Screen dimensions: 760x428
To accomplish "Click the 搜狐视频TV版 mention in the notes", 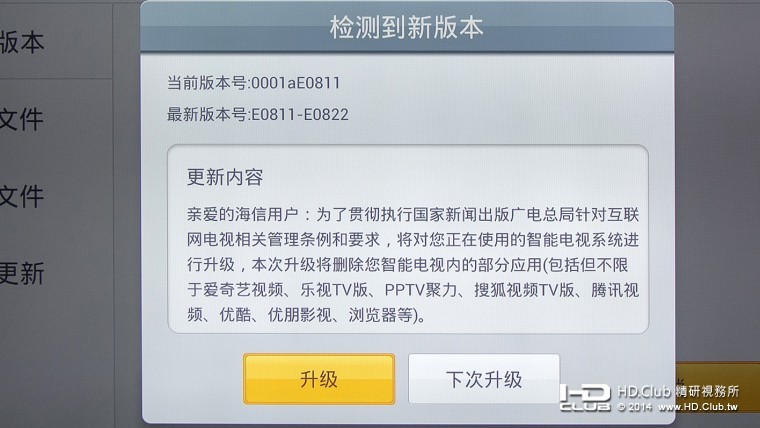I will click(524, 290).
